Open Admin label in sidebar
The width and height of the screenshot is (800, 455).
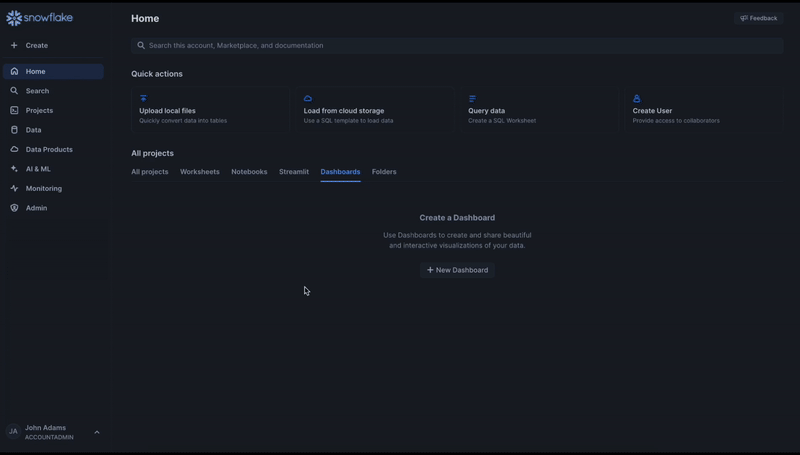[x=36, y=208]
